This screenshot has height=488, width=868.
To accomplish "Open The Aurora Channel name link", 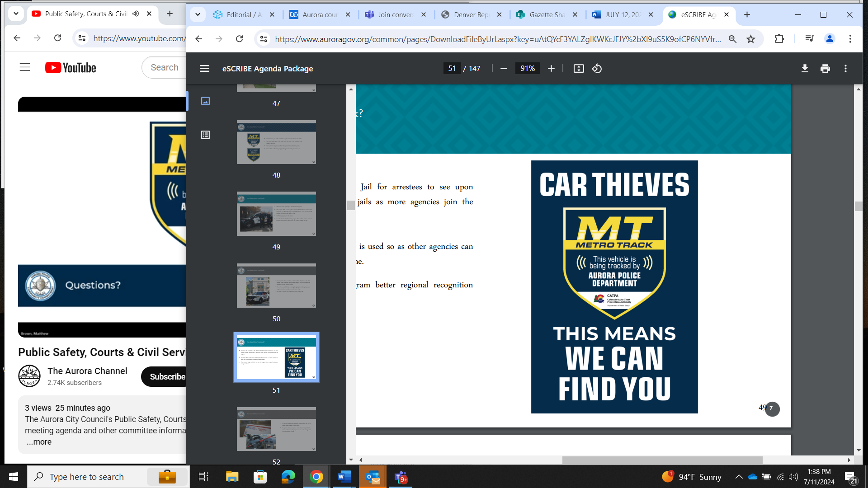I will [87, 371].
